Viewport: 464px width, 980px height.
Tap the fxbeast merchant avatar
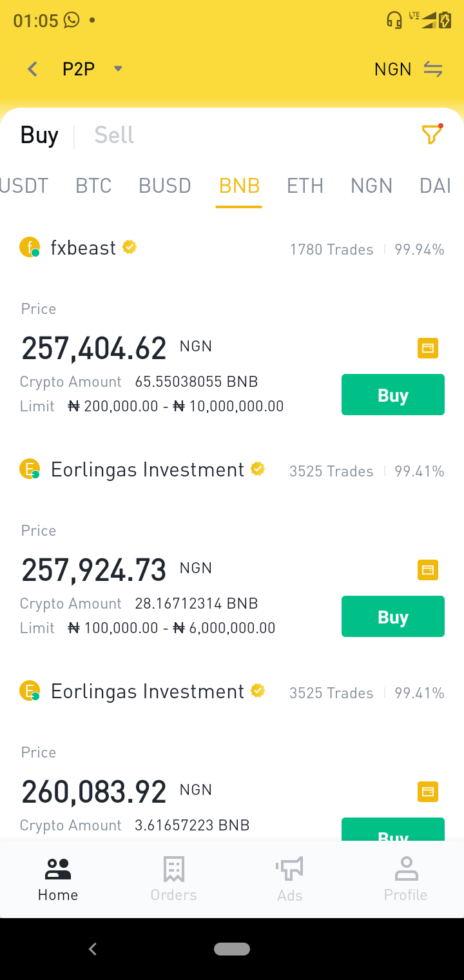pos(30,247)
